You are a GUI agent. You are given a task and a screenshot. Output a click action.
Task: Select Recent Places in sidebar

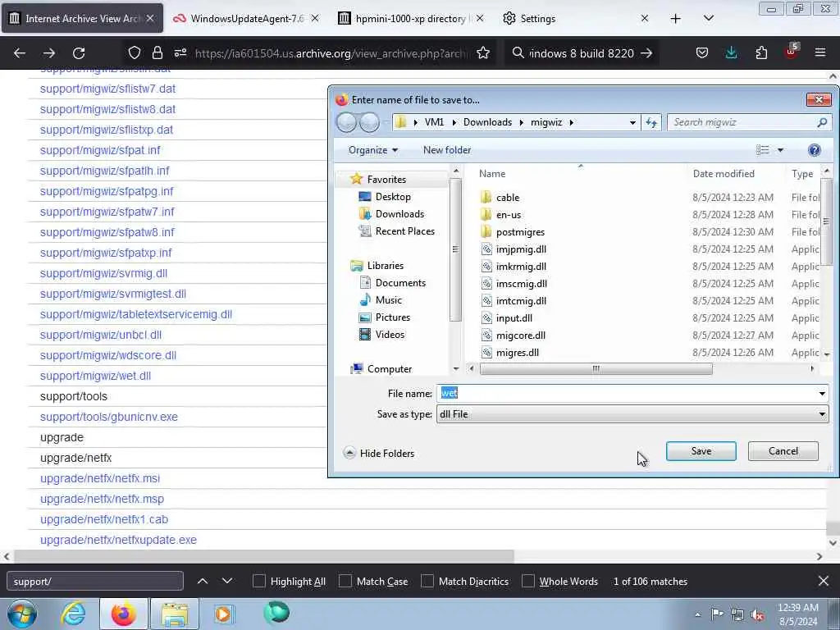(404, 231)
